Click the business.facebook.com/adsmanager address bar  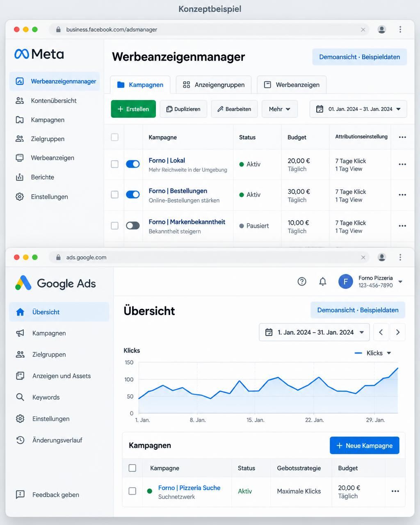click(x=209, y=30)
